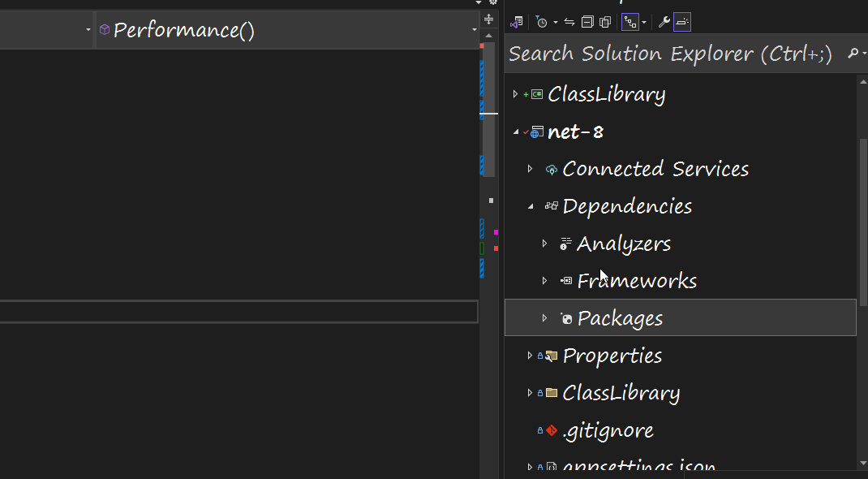Select the .gitignore file

608,429
